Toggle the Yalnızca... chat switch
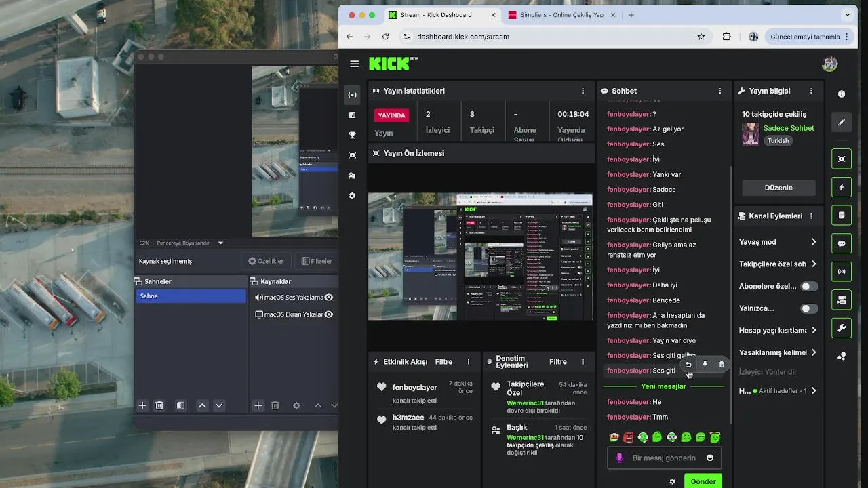The width and height of the screenshot is (868, 488). [x=809, y=308]
